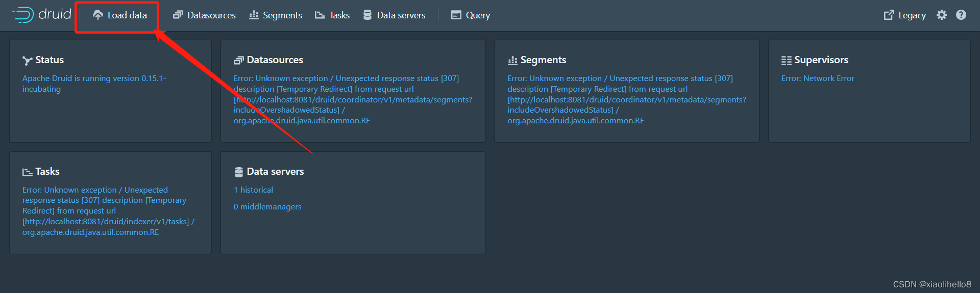Click the Tasks card icon

pos(28,172)
